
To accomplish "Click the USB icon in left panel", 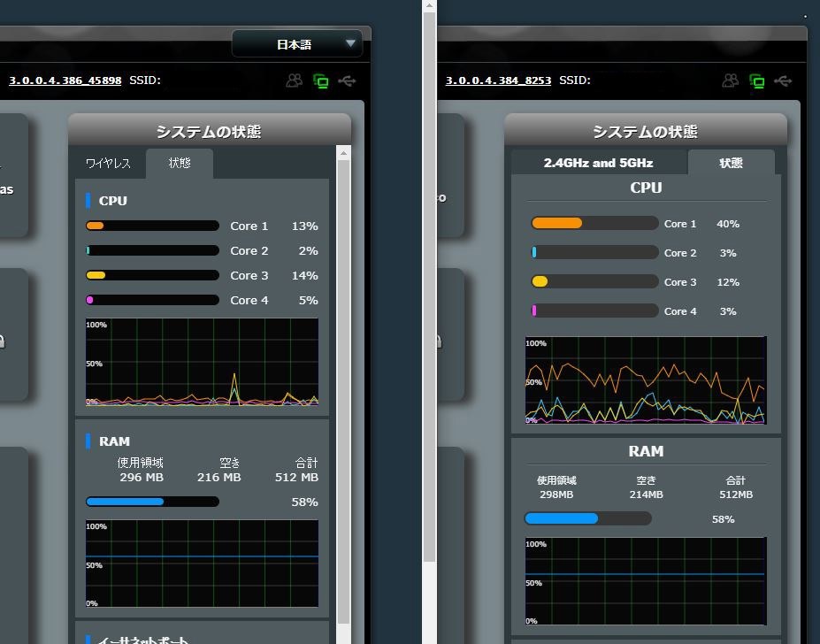I will (x=347, y=81).
